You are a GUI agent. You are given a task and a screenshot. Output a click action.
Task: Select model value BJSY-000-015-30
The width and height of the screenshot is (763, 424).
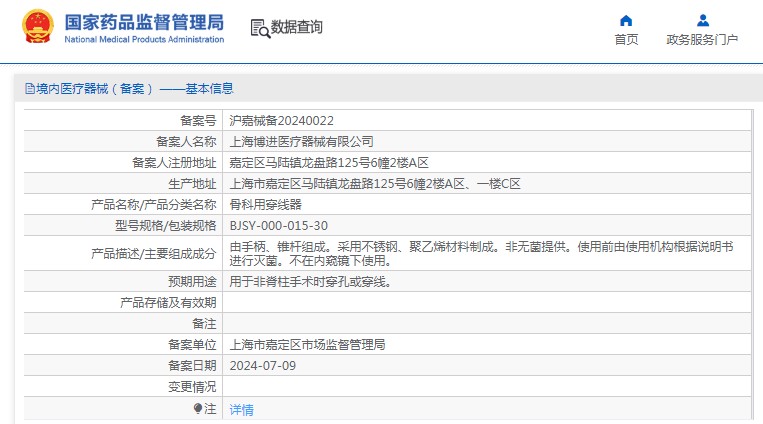(x=279, y=226)
